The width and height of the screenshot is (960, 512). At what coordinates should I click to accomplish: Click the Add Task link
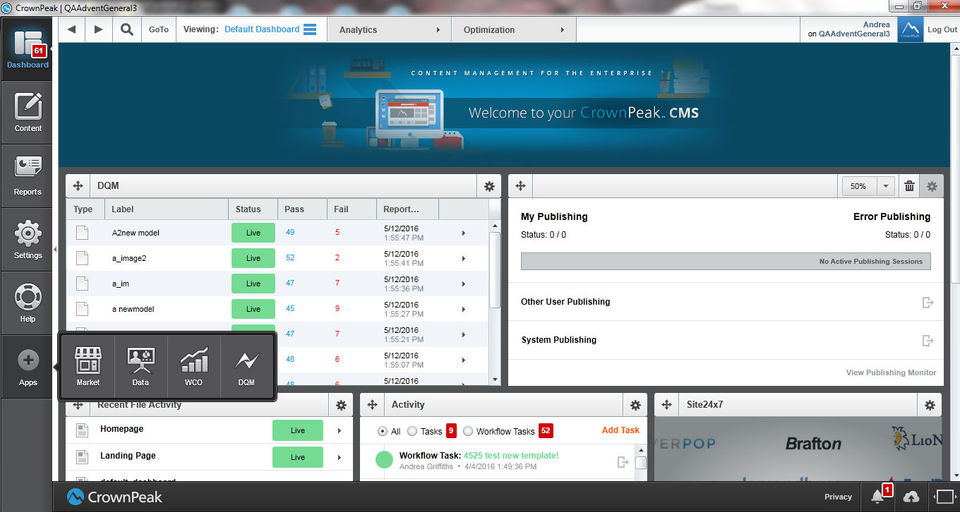click(x=620, y=431)
